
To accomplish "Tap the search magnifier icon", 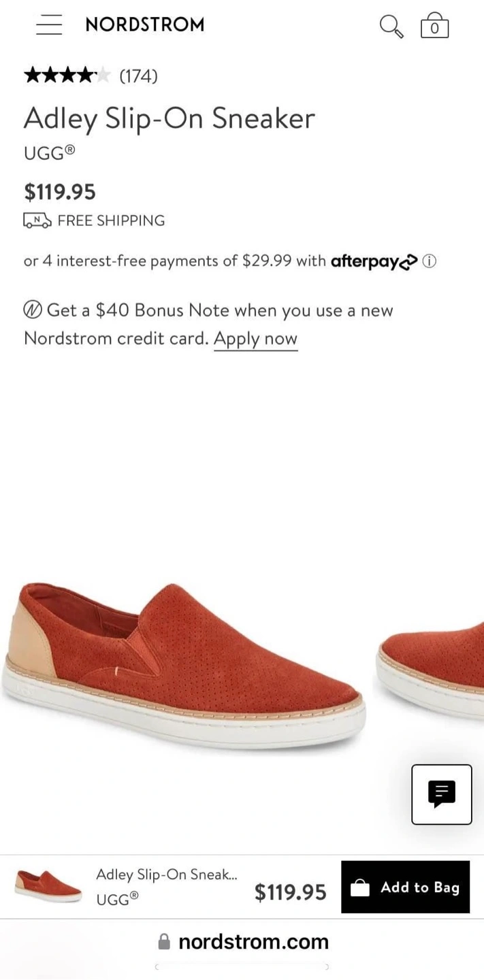I will point(391,26).
